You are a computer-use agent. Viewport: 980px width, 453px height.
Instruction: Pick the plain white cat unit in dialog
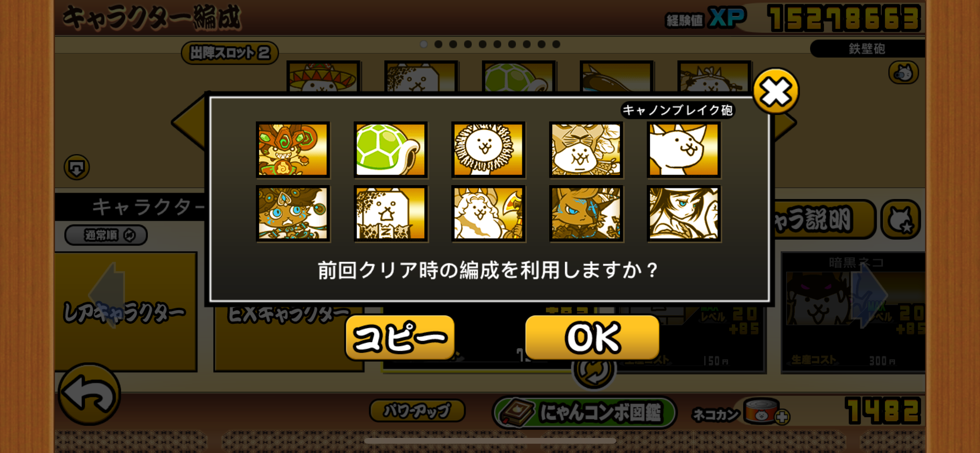pos(684,150)
